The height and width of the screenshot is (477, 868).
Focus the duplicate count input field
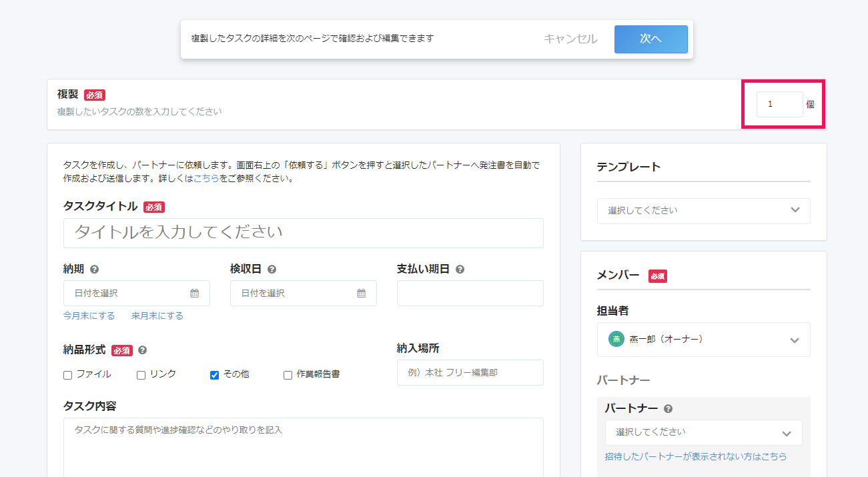[x=779, y=104]
